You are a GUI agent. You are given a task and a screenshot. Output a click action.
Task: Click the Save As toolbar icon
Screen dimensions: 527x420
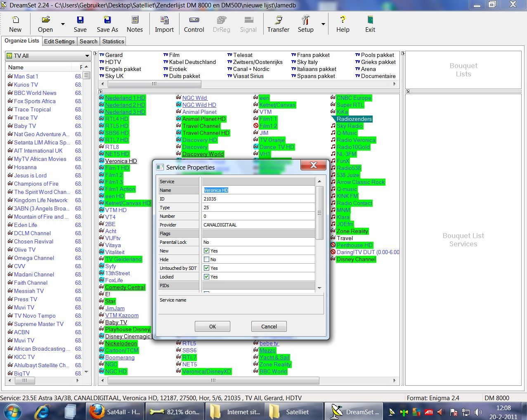click(107, 24)
